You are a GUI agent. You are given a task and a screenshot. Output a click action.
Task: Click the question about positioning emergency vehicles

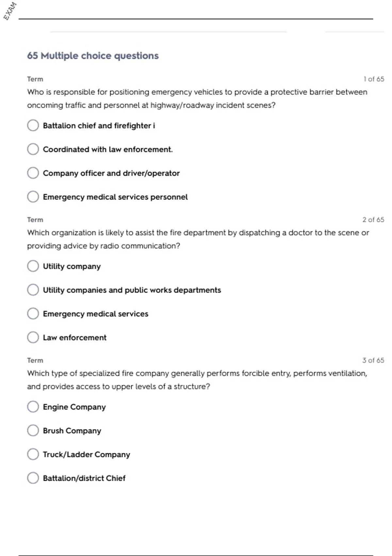197,98
